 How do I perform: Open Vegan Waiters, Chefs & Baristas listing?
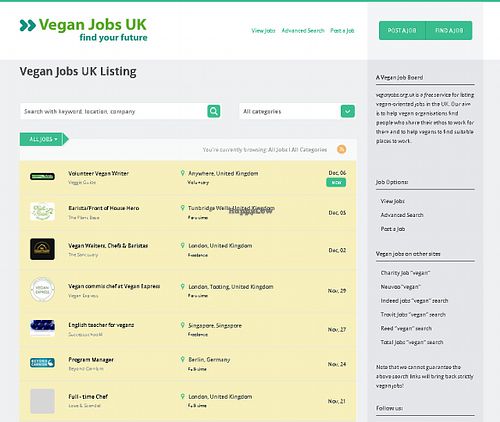click(108, 246)
